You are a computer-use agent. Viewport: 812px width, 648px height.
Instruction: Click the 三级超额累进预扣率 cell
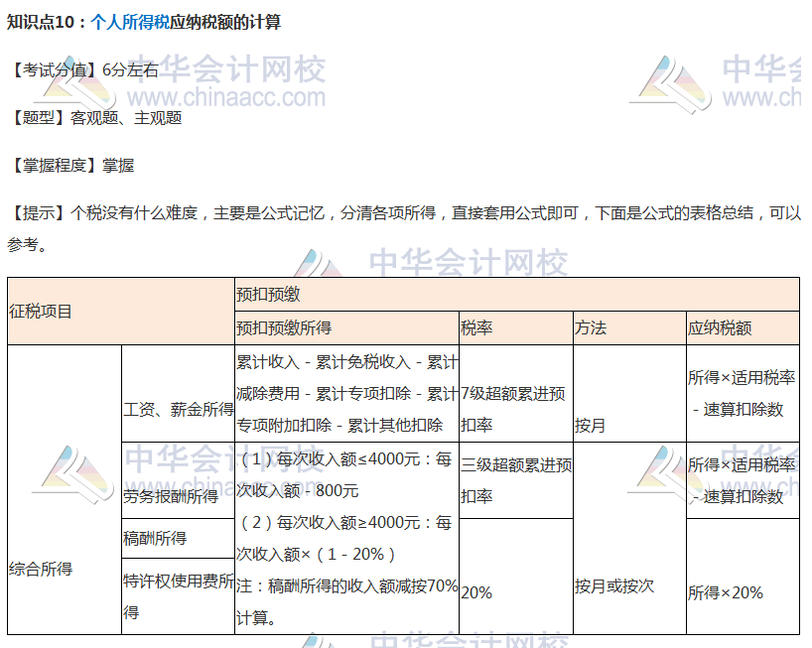point(516,480)
